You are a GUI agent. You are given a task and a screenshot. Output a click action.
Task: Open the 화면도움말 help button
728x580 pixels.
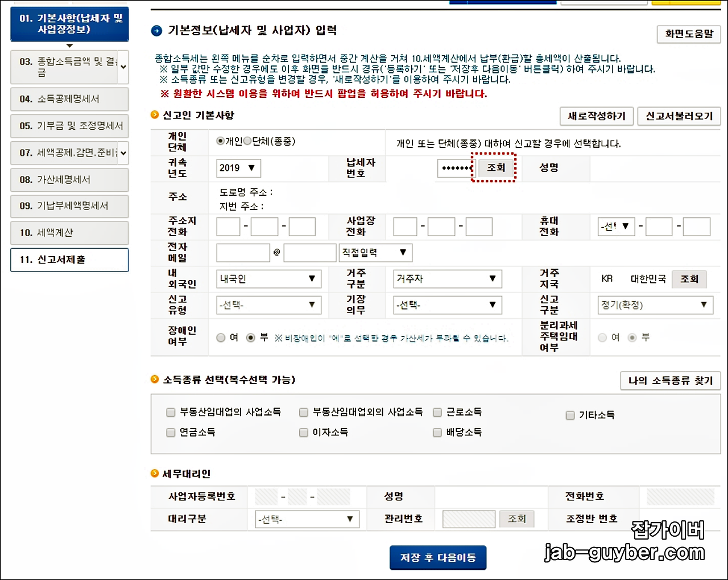coord(688,34)
